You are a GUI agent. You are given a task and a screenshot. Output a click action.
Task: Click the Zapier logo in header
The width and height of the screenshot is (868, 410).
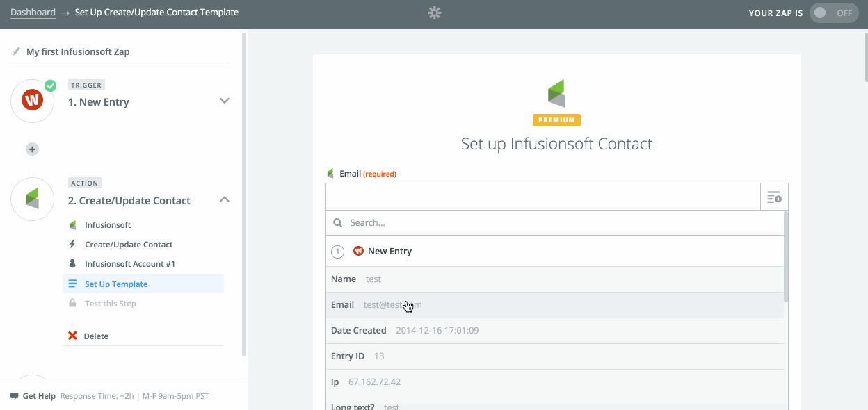click(x=434, y=13)
